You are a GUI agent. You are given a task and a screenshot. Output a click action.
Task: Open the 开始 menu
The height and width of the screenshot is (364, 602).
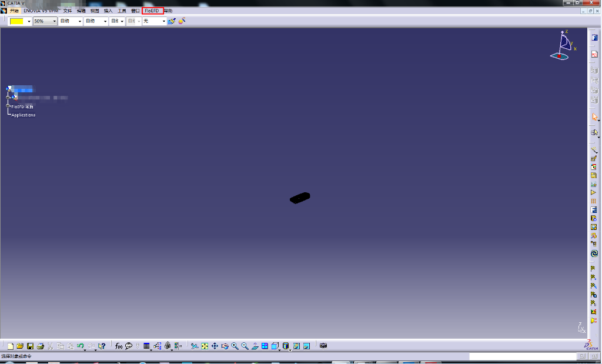[14, 11]
